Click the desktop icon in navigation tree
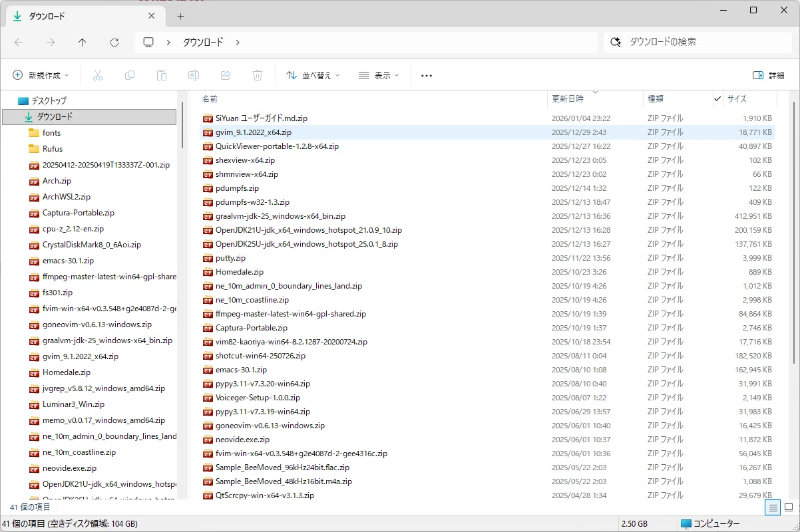 tap(23, 101)
